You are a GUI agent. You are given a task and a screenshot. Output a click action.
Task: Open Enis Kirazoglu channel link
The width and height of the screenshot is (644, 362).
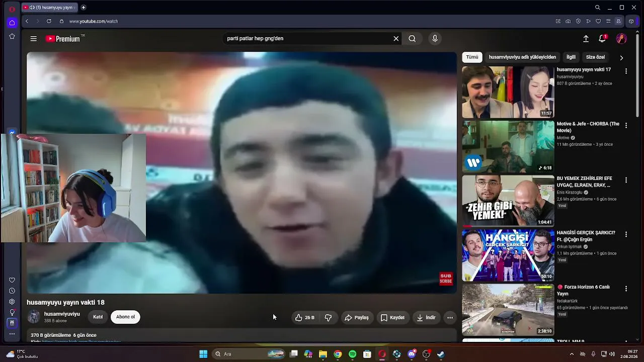570,192
